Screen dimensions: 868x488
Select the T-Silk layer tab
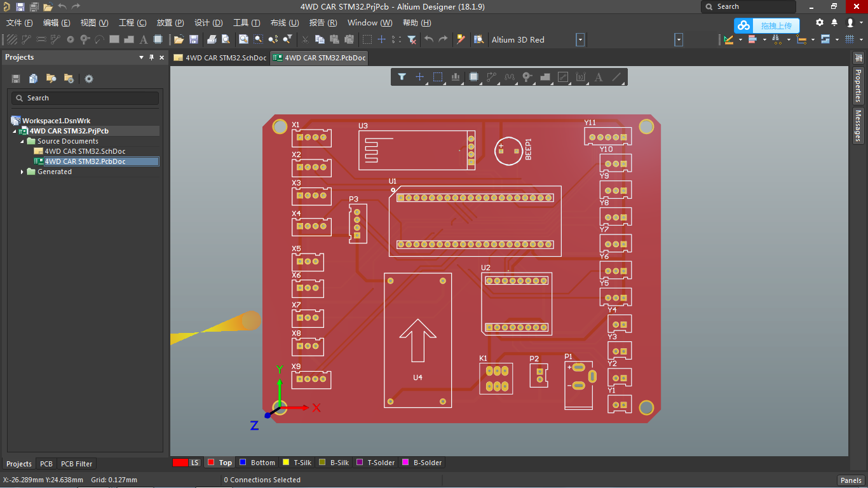(x=297, y=463)
